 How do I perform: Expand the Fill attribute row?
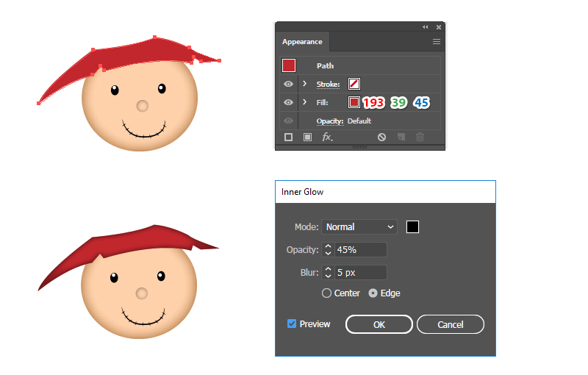(304, 102)
